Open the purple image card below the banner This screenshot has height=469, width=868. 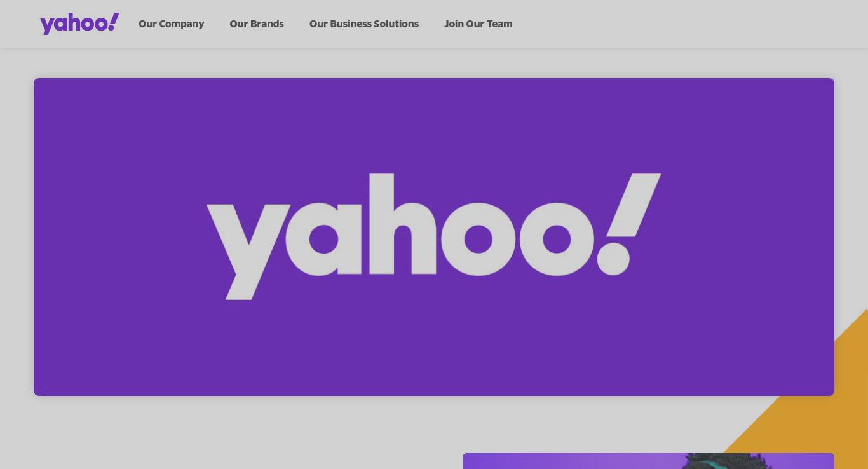pos(648,461)
